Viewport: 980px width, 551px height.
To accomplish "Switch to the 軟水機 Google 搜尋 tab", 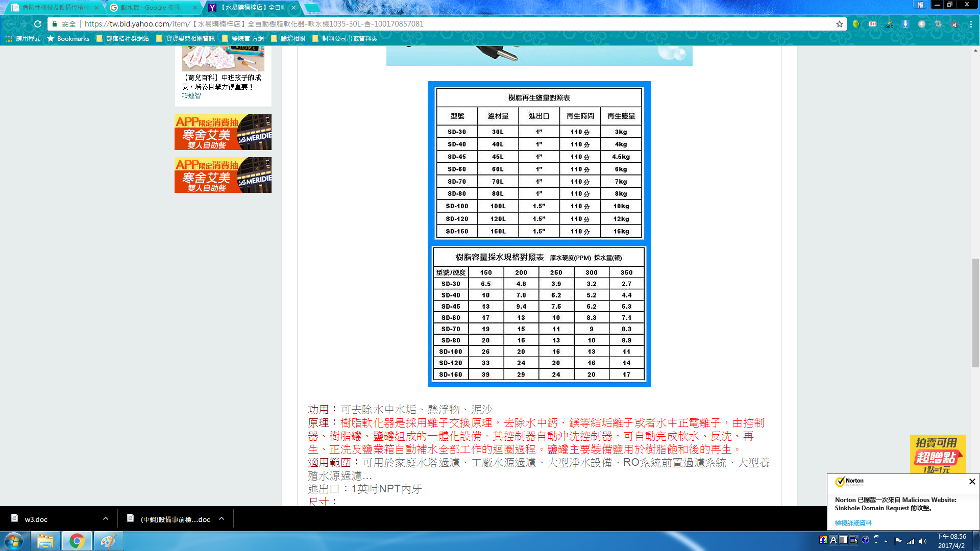I will click(151, 8).
